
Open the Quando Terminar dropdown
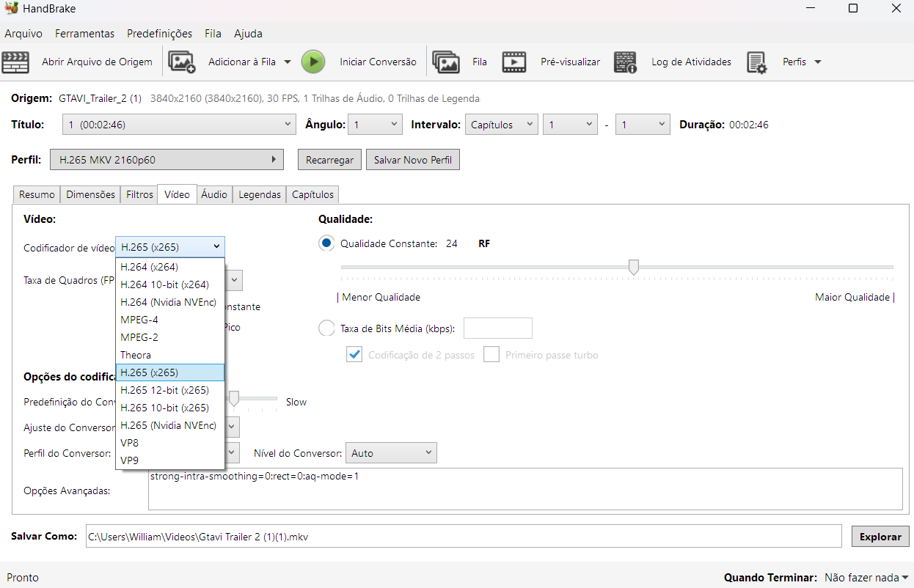pyautogui.click(x=867, y=578)
